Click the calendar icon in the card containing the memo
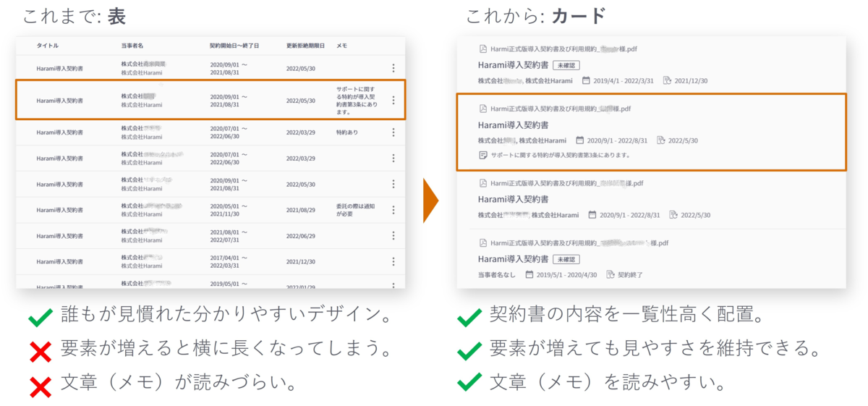 pyautogui.click(x=579, y=140)
